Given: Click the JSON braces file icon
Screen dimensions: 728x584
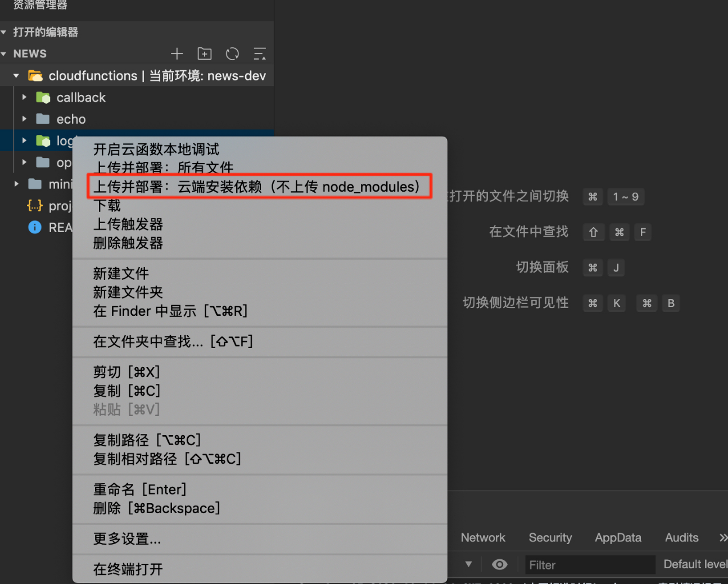Looking at the screenshot, I should [x=35, y=206].
